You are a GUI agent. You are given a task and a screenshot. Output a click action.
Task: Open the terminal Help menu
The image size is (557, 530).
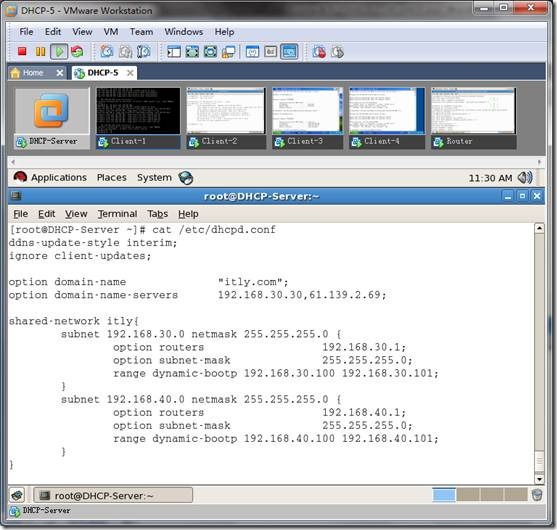point(188,214)
